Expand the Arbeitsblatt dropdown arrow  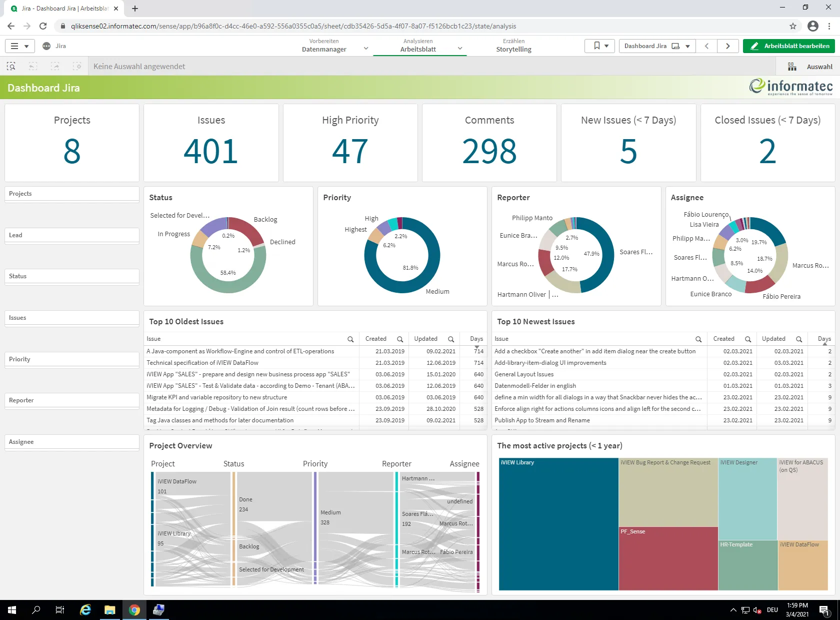click(x=460, y=48)
